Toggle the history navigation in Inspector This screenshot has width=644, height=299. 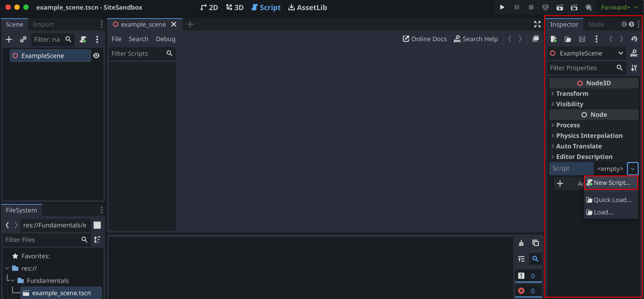[x=635, y=39]
